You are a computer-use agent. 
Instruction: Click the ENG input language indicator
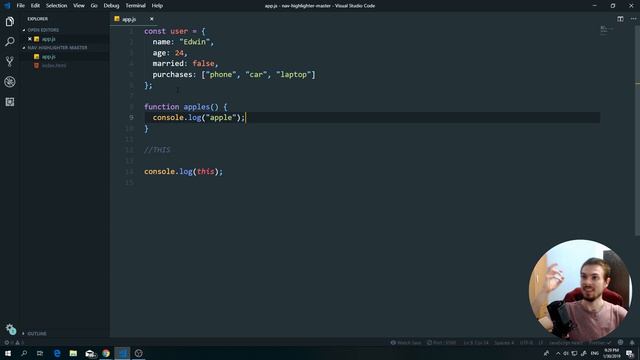[595, 353]
